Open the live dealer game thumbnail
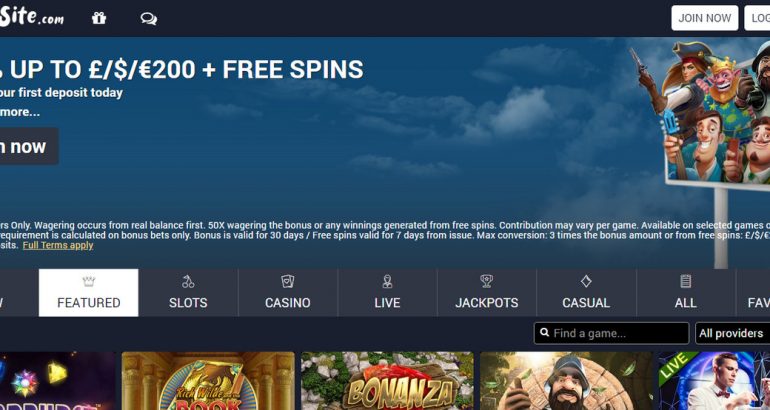The height and width of the screenshot is (410, 770). point(715,381)
